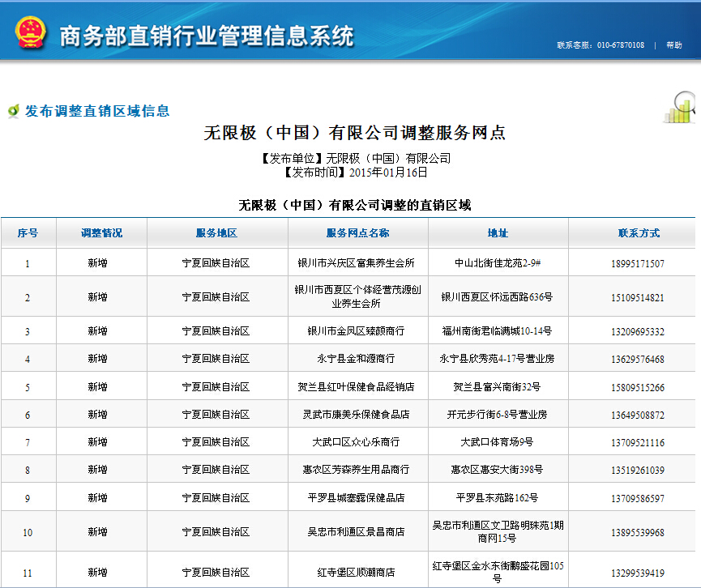Click the green leaf icon beside 发布调整直销区域信息
Screen dimensions: 701x588
coord(13,111)
